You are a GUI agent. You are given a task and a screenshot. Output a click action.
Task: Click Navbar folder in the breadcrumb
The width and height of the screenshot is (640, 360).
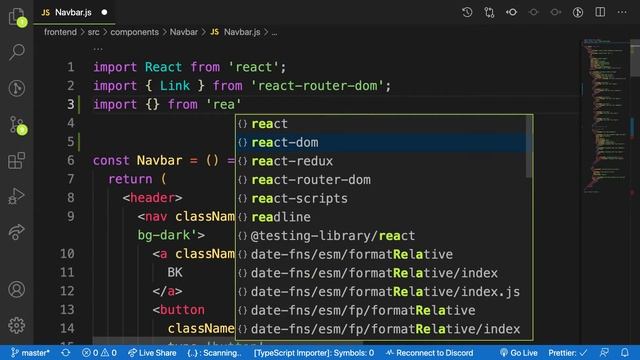pos(184,32)
